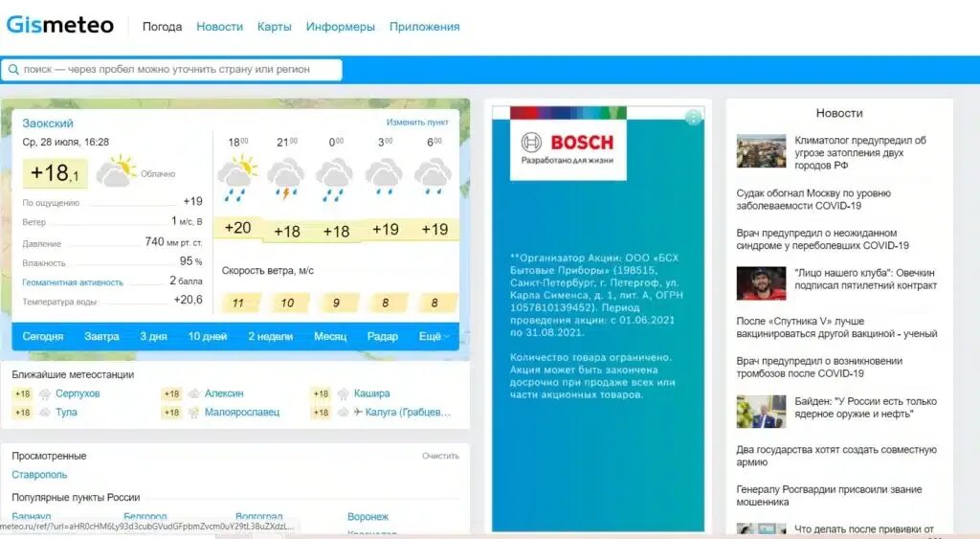Screen dimensions: 980x539
Task: Click the 6:00 rain forecast icon
Action: click(x=434, y=176)
